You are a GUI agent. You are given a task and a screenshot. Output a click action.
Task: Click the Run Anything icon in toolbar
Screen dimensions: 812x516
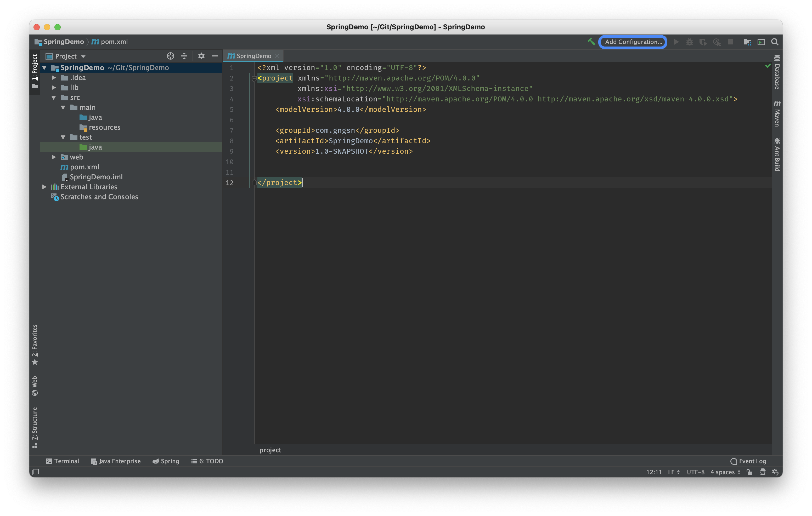click(761, 42)
